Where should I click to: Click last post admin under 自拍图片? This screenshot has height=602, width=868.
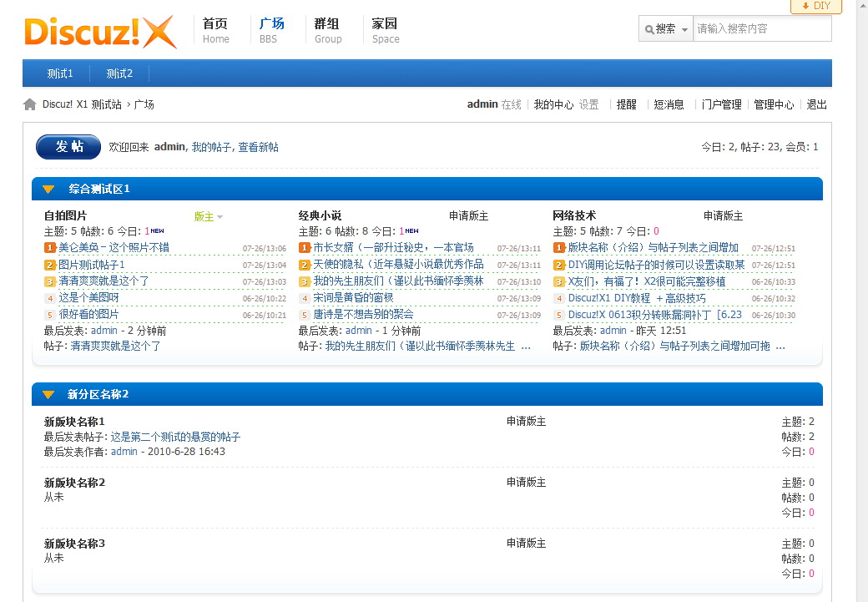[x=104, y=331]
